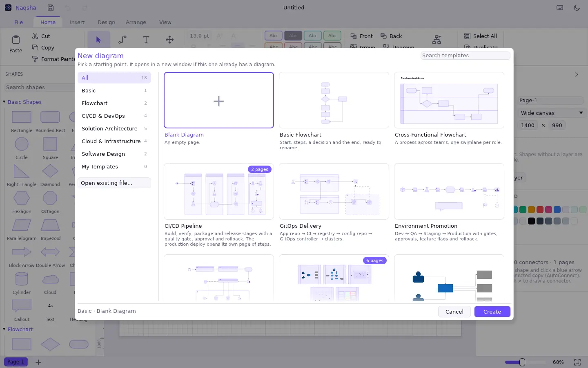Select the My Templates category
The image size is (588, 368).
click(114, 166)
